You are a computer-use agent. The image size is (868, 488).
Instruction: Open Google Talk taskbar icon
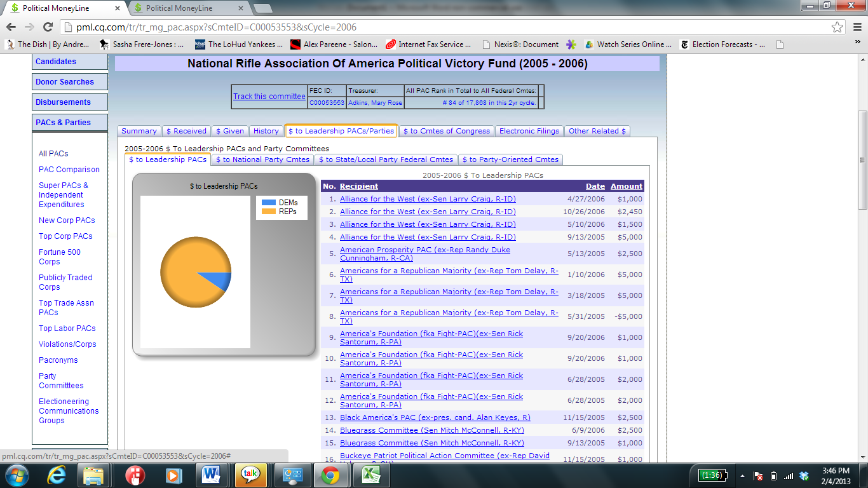coord(250,475)
